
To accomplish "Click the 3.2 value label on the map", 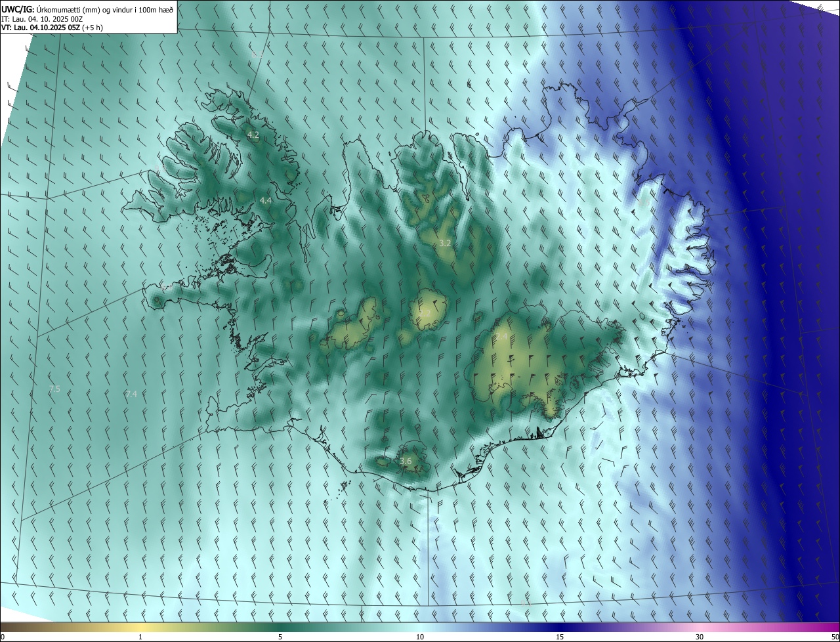I will (x=445, y=243).
